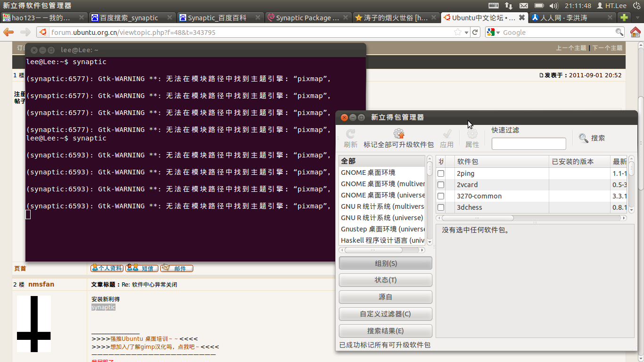Click magnifier icon in Google search box
644x362 pixels.
619,32
